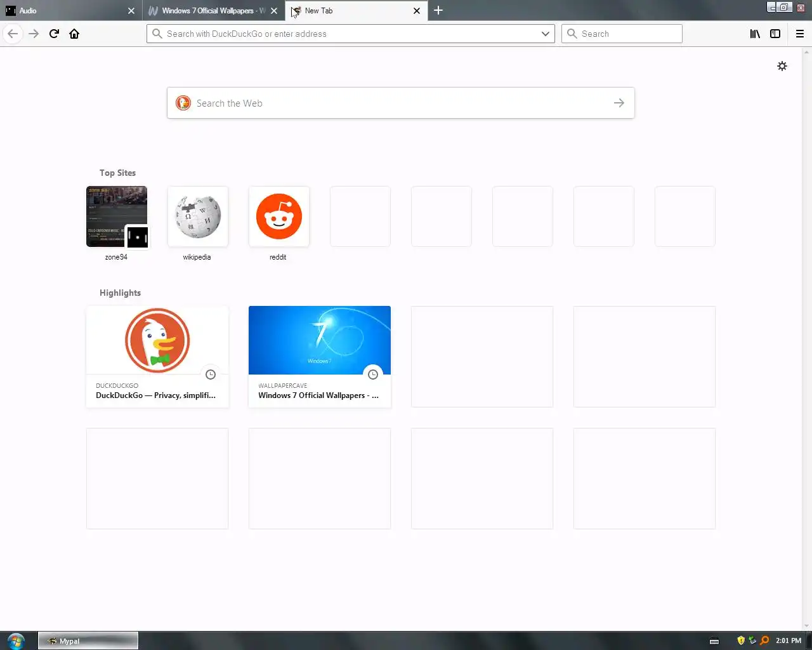Open the Windows Start orb
Viewport: 812px width, 650px height.
click(16, 640)
